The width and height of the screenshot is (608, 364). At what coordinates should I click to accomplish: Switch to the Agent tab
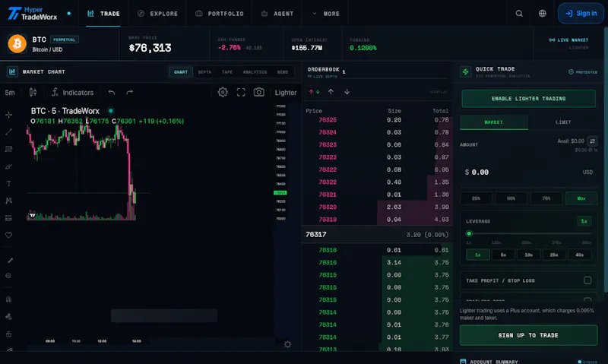pos(277,14)
